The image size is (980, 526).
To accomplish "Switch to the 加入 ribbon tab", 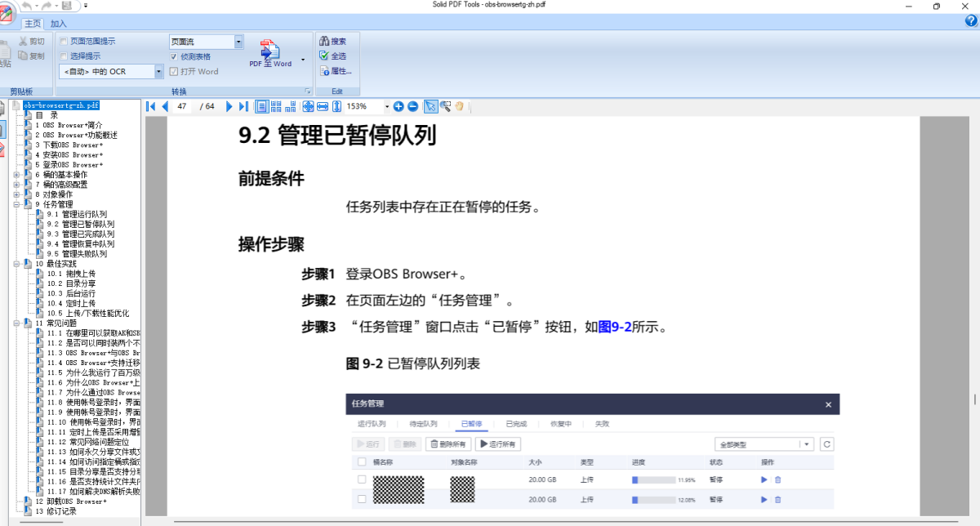I will coord(59,24).
